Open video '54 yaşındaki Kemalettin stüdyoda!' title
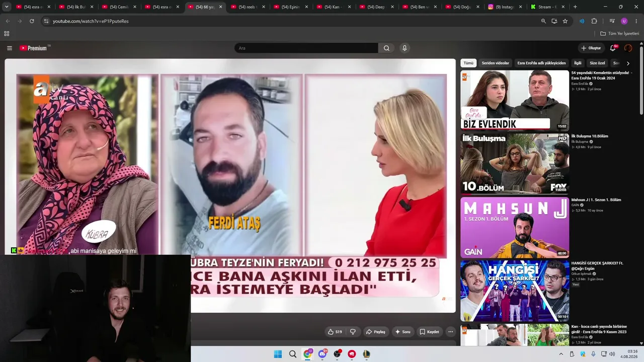 pyautogui.click(x=602, y=75)
